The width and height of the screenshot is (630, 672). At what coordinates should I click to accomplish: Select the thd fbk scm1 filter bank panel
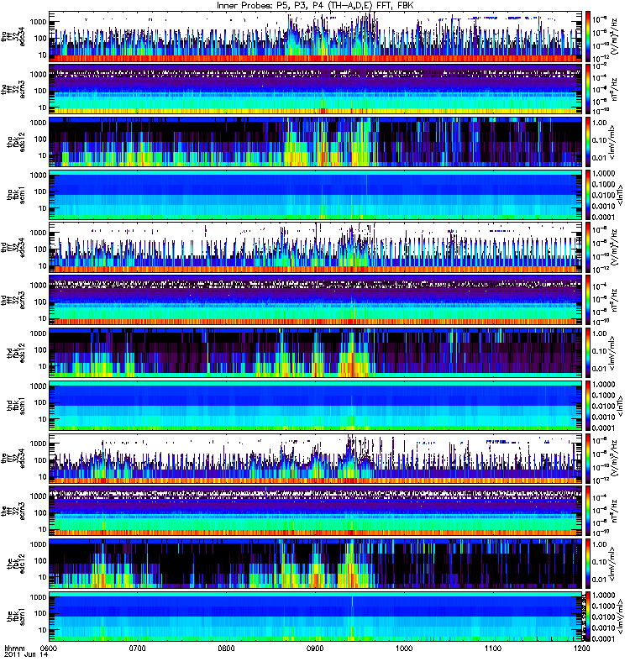(x=316, y=406)
